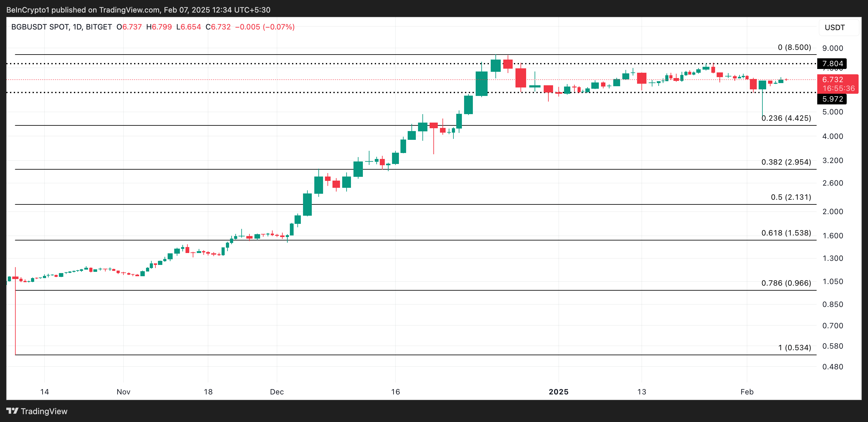868x422 pixels.
Task: Select the 0.236 (4.425) Fibonacci level label
Action: [786, 118]
